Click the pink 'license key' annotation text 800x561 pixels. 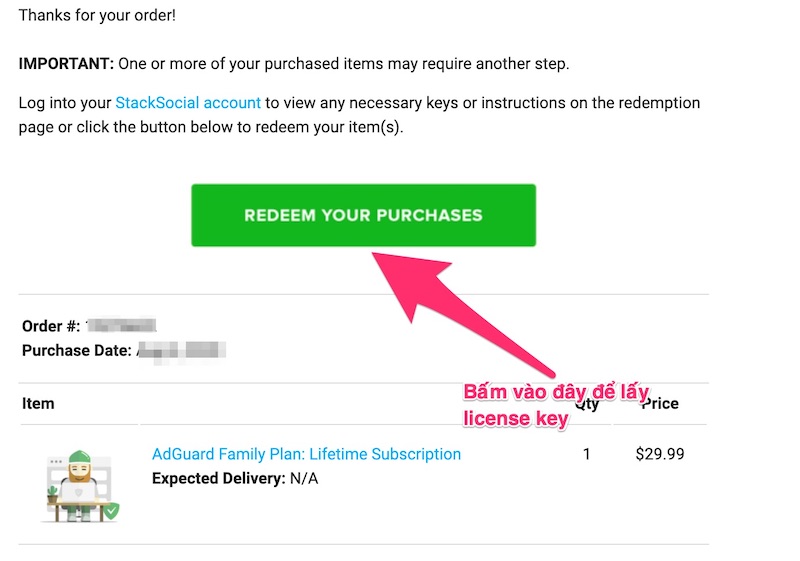click(515, 419)
